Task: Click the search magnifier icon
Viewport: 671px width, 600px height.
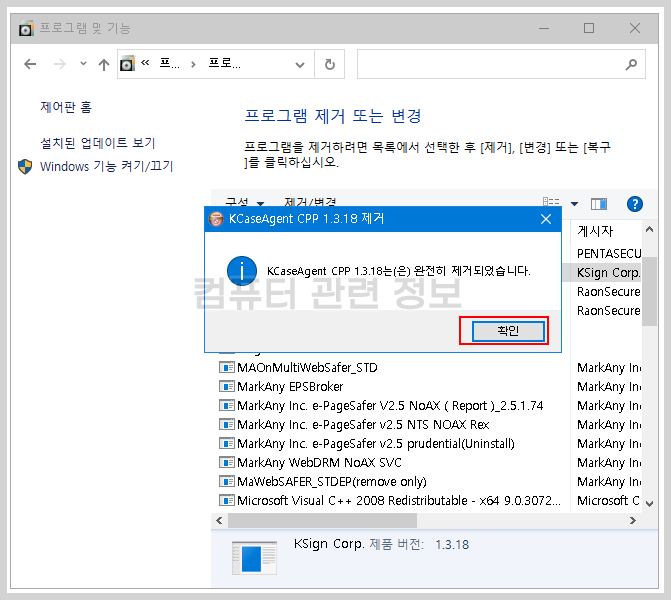Action: pos(631,65)
